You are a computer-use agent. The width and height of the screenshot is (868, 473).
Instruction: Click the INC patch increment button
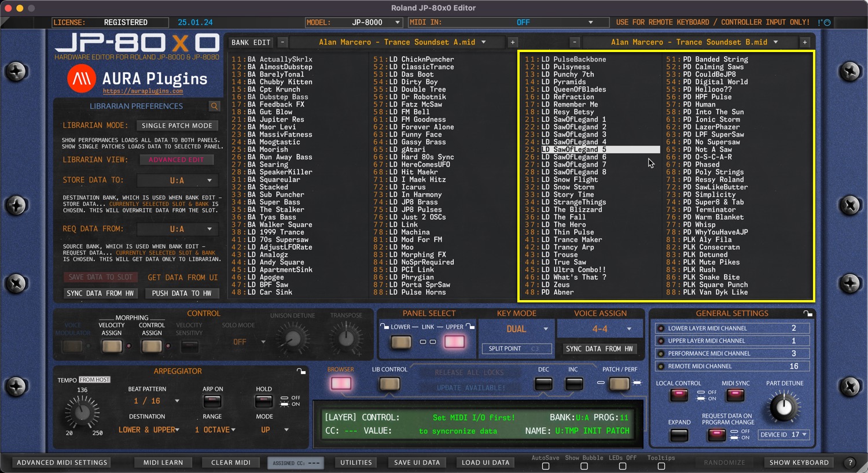point(573,383)
